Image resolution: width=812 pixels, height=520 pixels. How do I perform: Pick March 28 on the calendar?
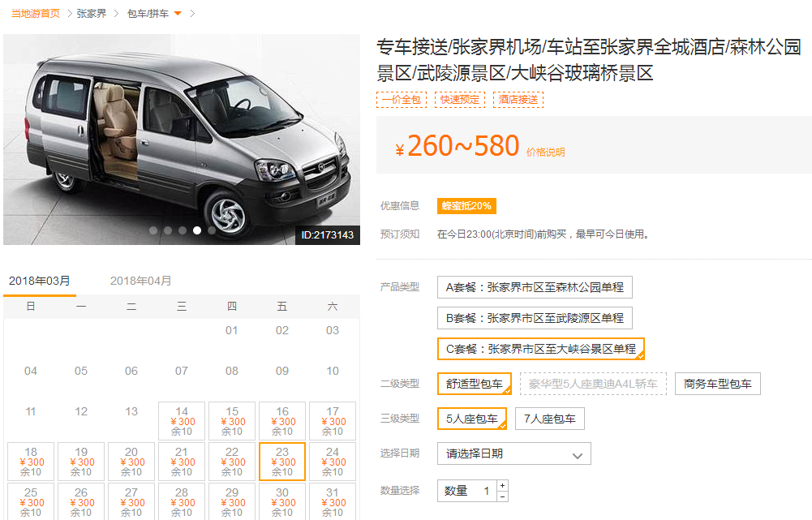pos(181,501)
